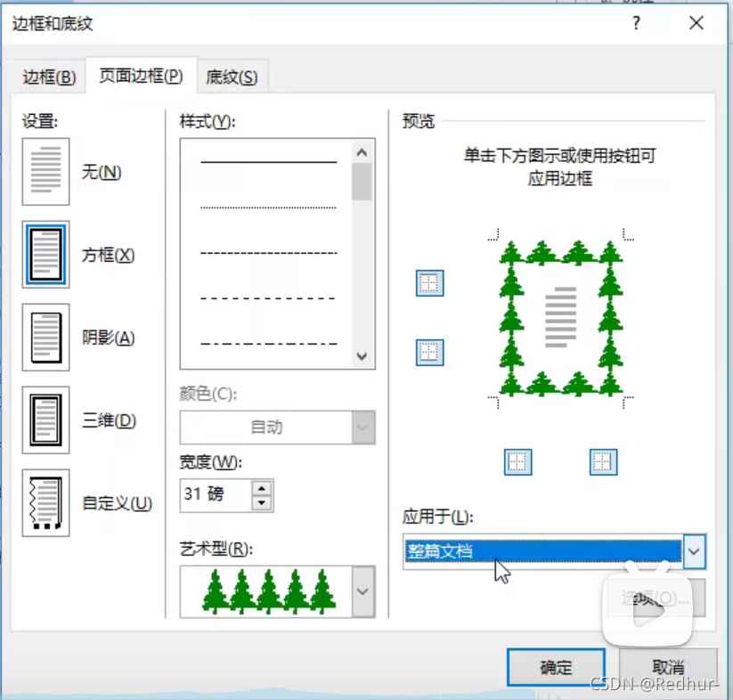Open the 艺术型 (Art style) tree dropdown
733x700 pixels.
point(362,591)
